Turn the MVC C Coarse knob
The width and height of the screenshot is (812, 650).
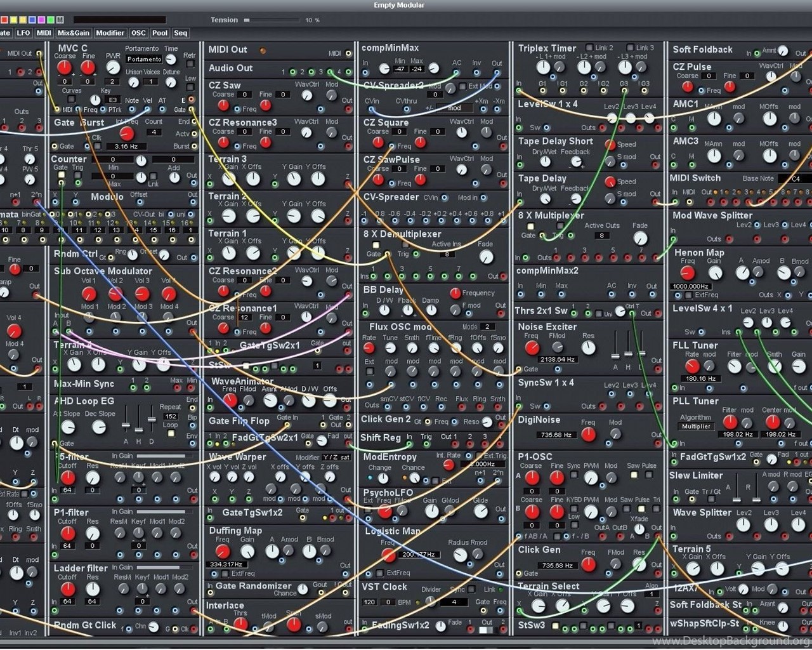coord(64,68)
